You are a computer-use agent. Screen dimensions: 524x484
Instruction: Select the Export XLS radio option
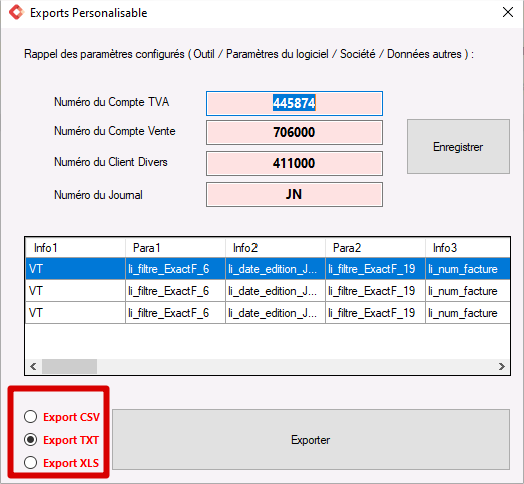pos(30,463)
